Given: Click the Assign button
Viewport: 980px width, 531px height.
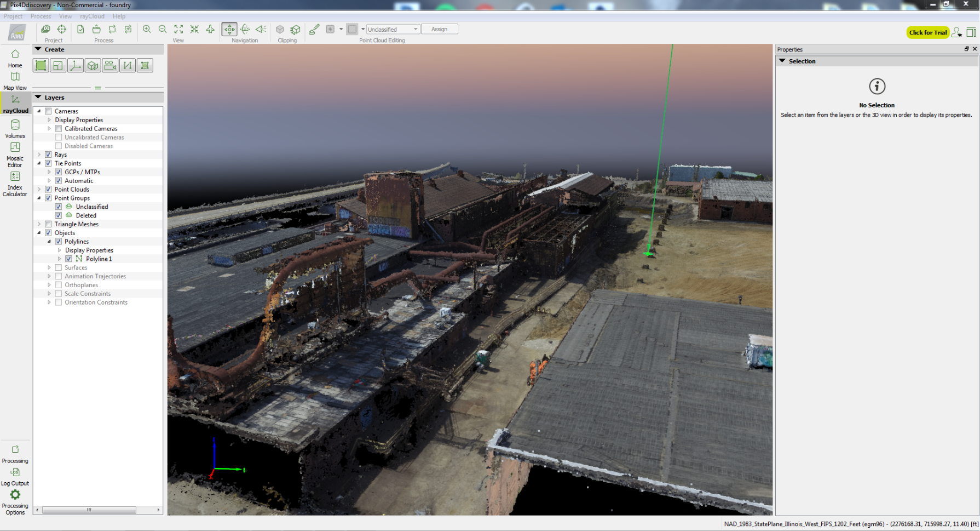Looking at the screenshot, I should point(440,29).
